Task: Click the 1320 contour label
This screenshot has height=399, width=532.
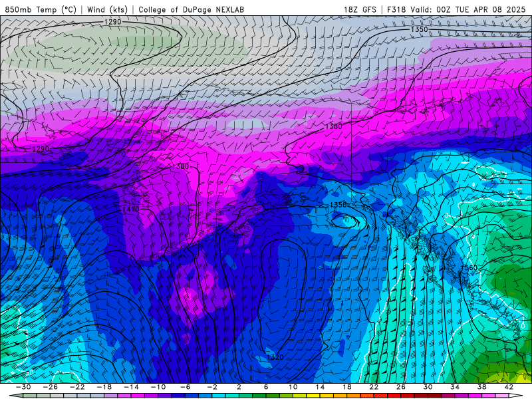Action: pos(275,357)
